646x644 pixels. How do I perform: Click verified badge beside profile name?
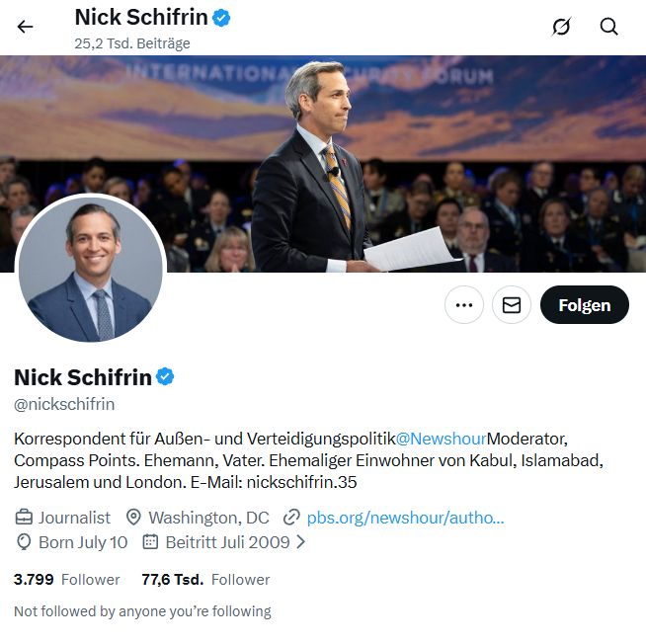pos(166,376)
